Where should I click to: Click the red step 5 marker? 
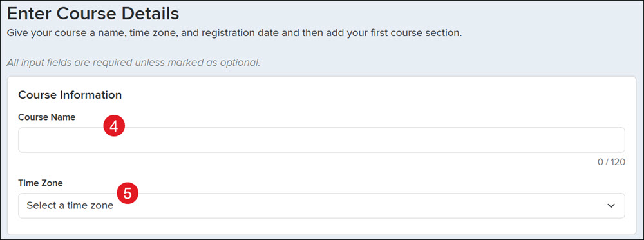pos(128,194)
